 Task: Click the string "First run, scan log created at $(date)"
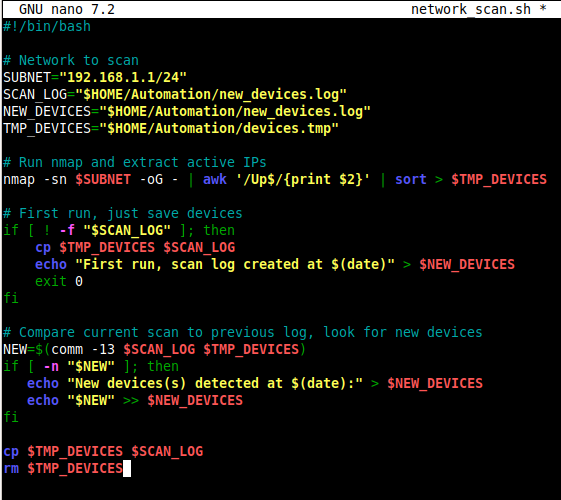click(x=235, y=264)
